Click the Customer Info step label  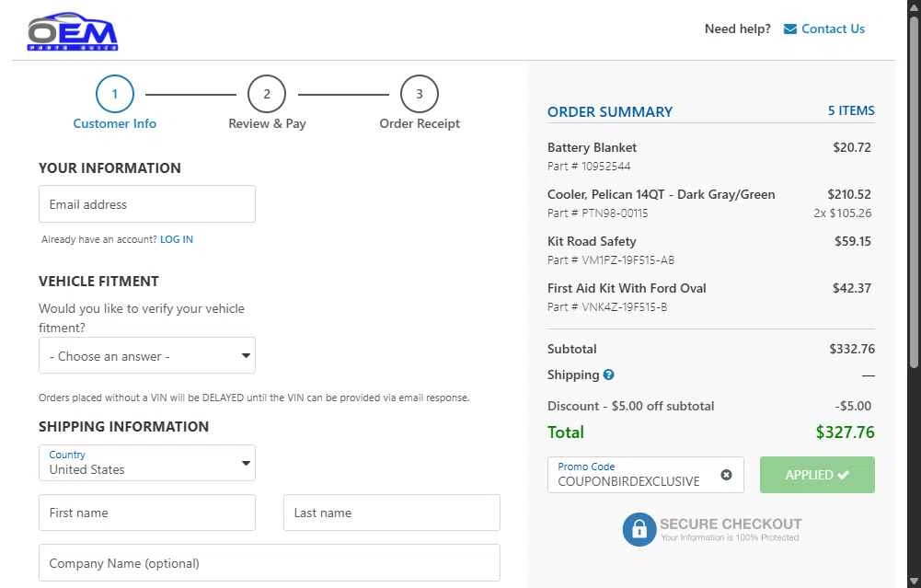pos(114,123)
